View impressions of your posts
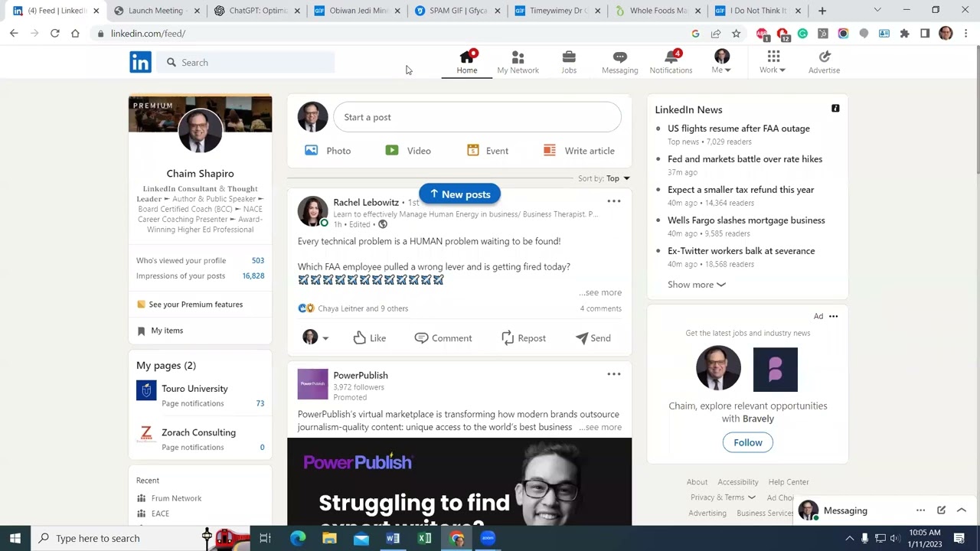Screen dimensions: 980x551 click(200, 275)
